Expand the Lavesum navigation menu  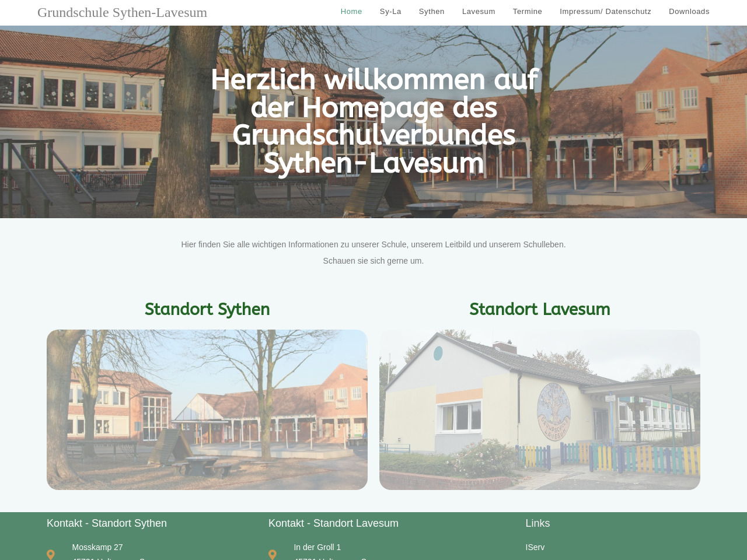coord(479,12)
